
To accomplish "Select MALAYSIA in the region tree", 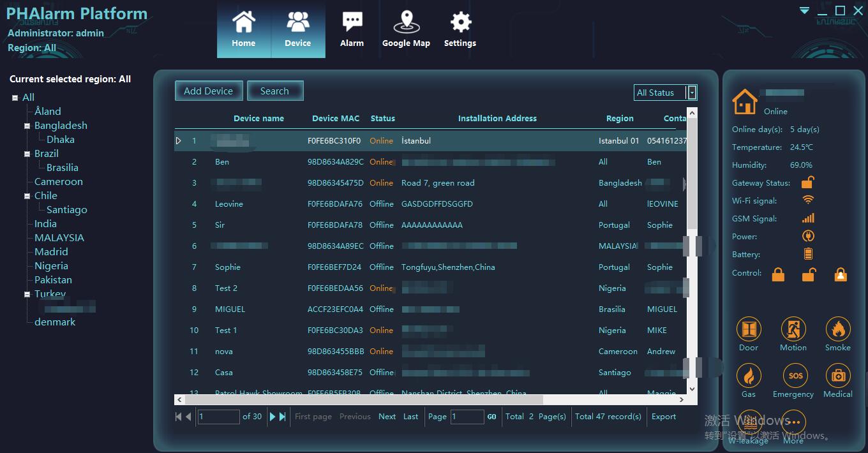I will 59,237.
